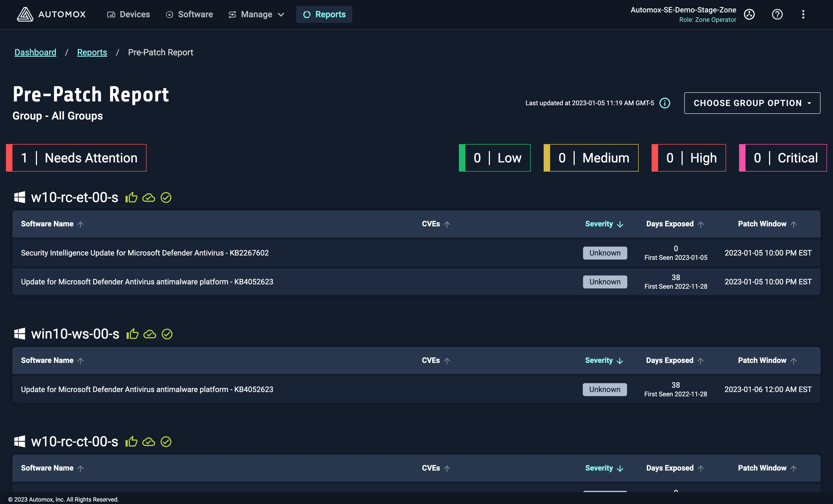Open the Reports breadcrumb link

pos(92,52)
